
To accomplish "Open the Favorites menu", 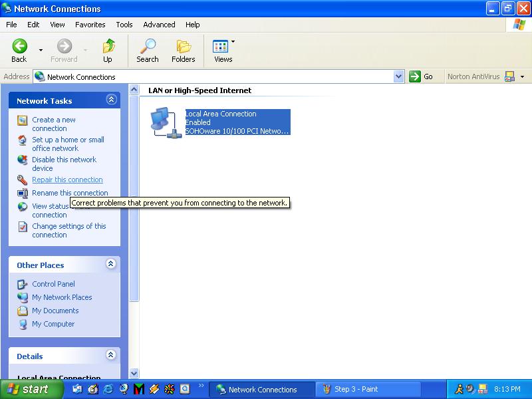I will point(90,25).
